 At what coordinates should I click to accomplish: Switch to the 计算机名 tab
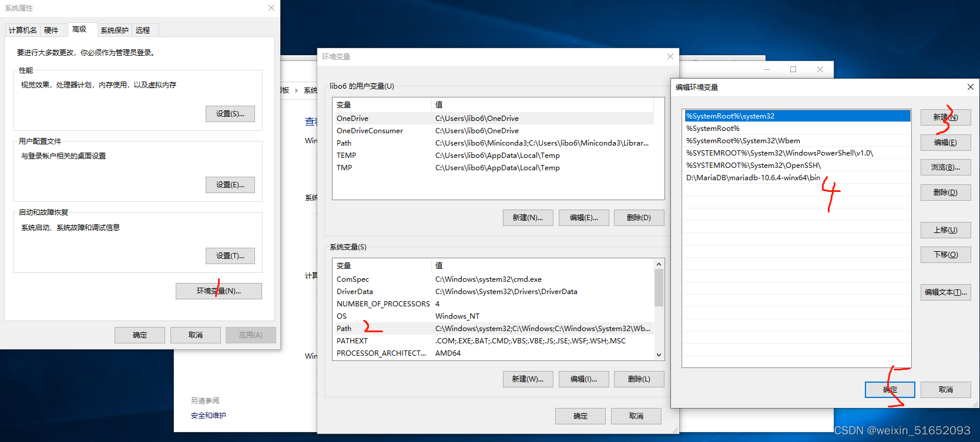click(23, 30)
